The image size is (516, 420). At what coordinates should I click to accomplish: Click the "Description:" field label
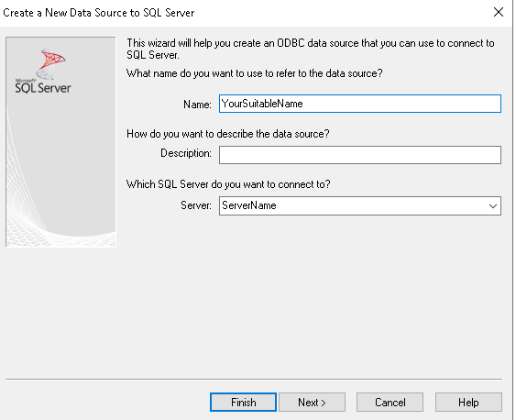pyautogui.click(x=186, y=153)
